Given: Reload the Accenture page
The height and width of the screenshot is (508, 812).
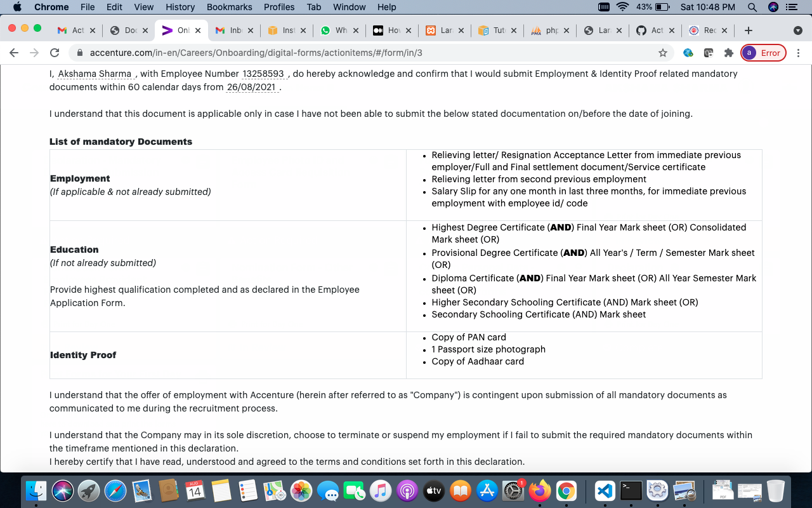Looking at the screenshot, I should (55, 53).
